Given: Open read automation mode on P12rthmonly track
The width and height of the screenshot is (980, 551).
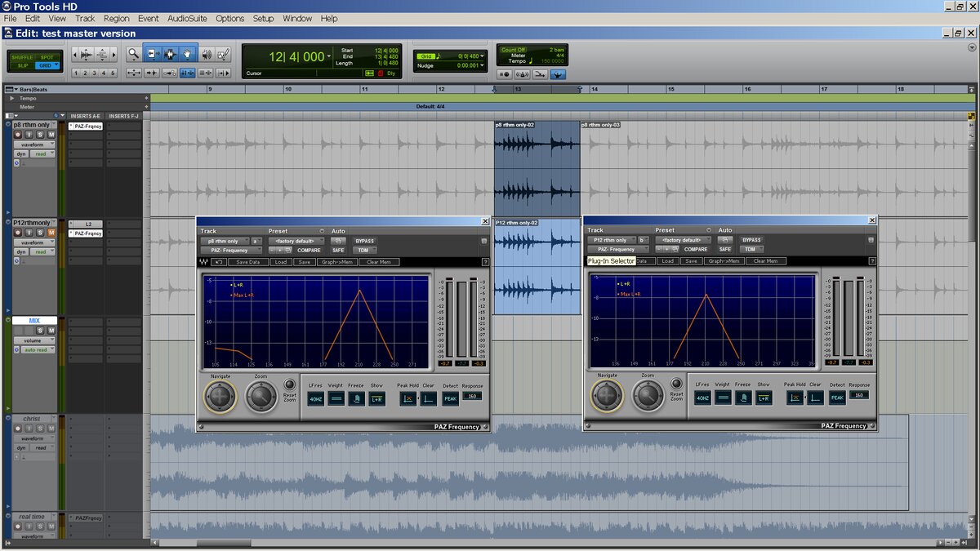Looking at the screenshot, I should 43,252.
